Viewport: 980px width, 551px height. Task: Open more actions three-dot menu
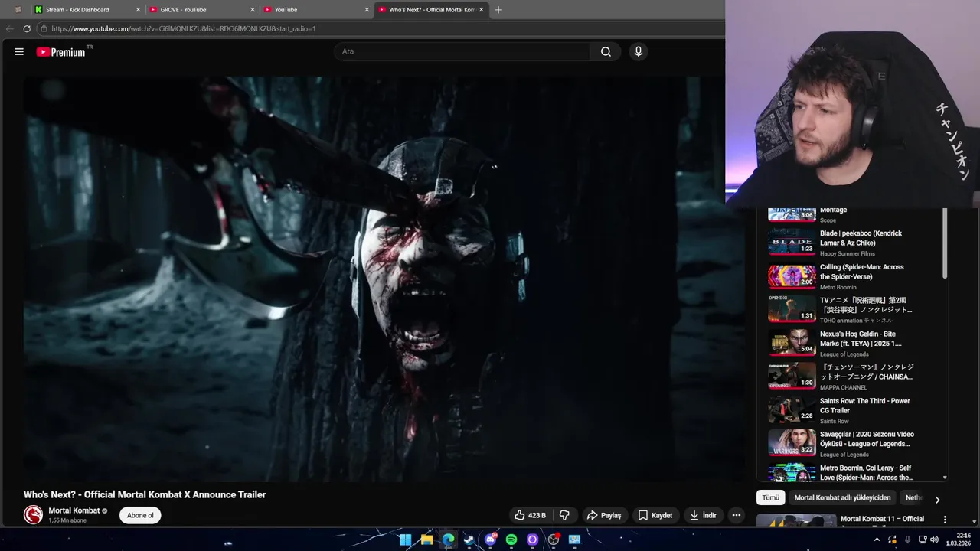pyautogui.click(x=736, y=515)
